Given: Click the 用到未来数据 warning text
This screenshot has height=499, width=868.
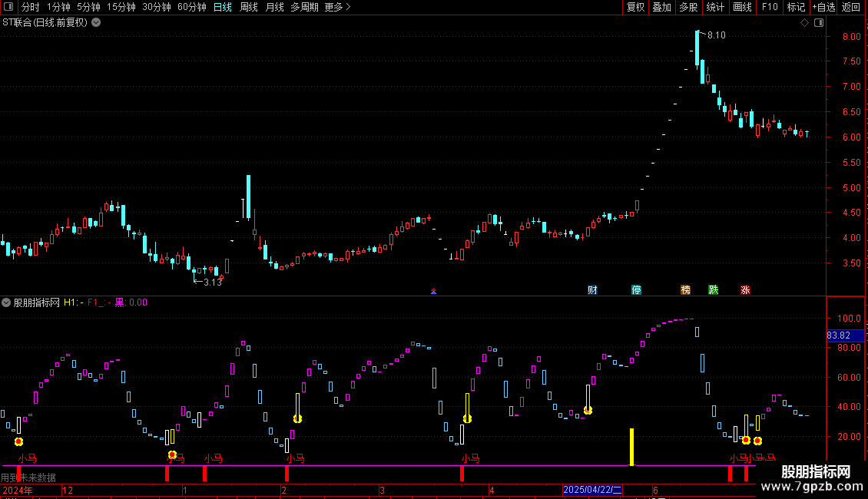Looking at the screenshot, I should (x=28, y=478).
